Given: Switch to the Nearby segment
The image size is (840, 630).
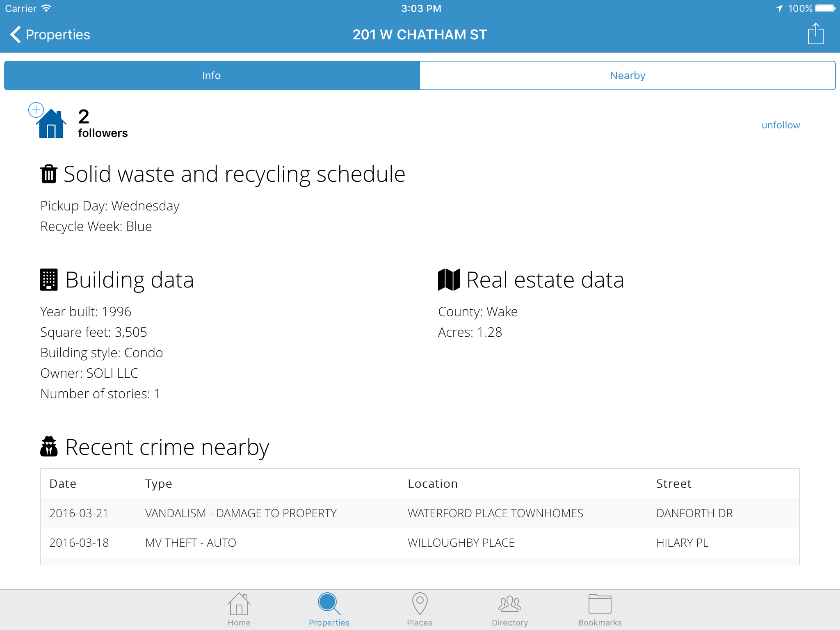Looking at the screenshot, I should [x=627, y=75].
